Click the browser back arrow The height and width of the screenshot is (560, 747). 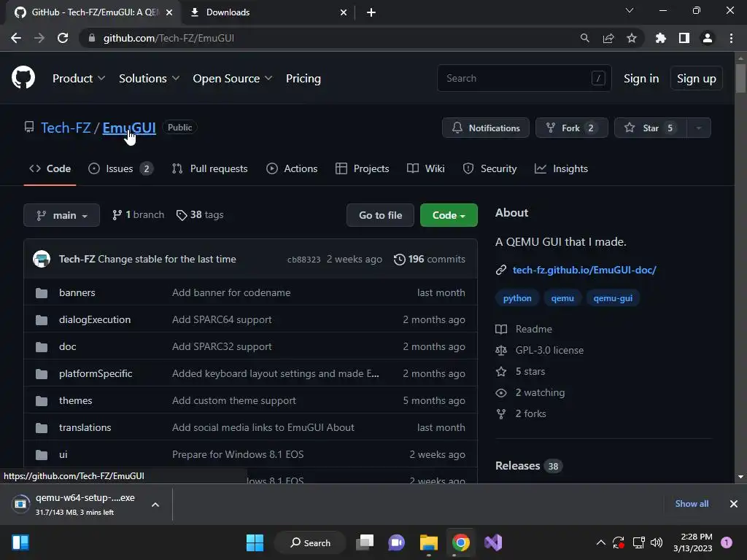click(16, 38)
